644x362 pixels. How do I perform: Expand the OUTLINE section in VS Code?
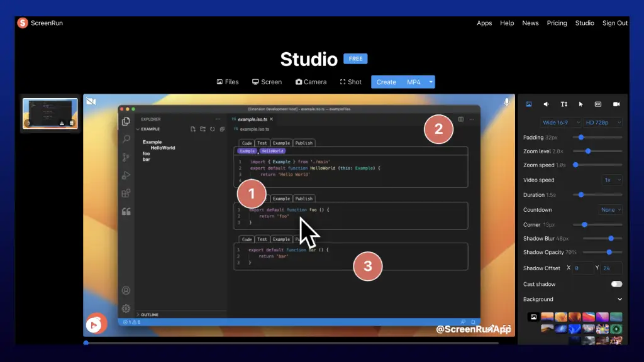(x=138, y=315)
